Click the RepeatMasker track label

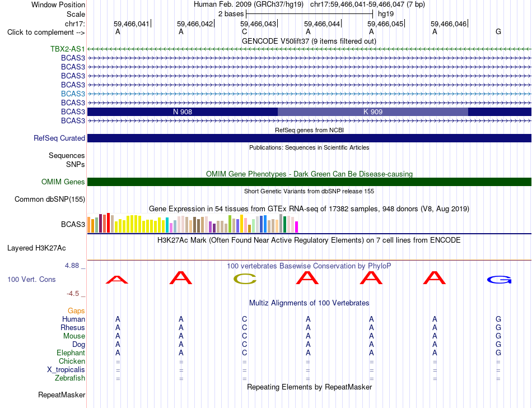click(62, 395)
